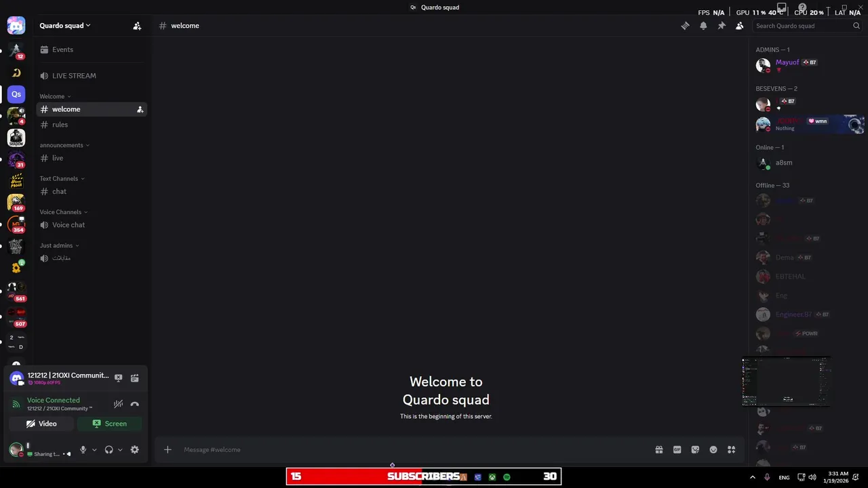Open the GIF picker

[677, 449]
